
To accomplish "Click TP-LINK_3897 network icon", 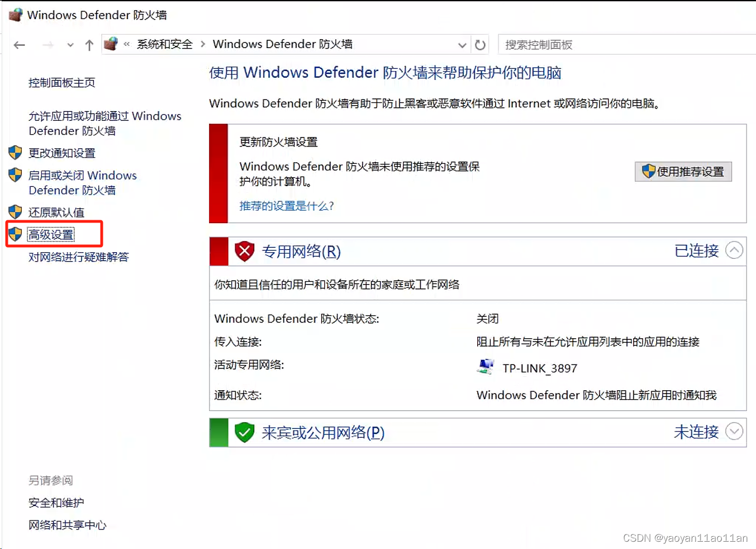I will pyautogui.click(x=486, y=367).
